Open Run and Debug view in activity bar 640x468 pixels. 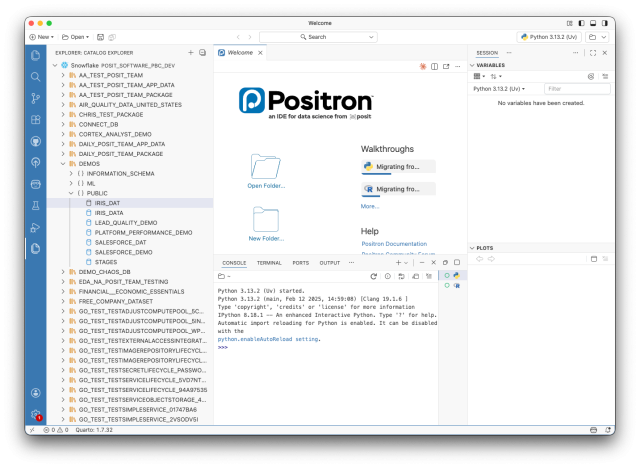(36, 227)
